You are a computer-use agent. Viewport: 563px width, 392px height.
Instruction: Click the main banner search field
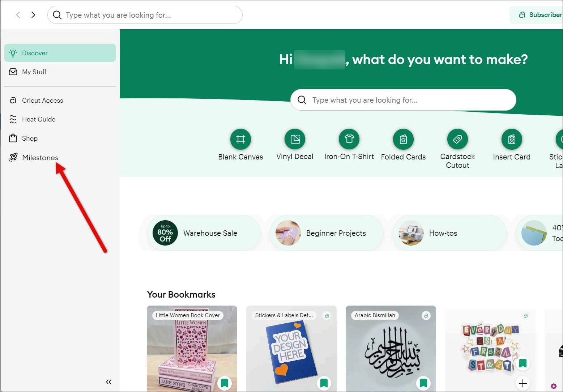403,100
